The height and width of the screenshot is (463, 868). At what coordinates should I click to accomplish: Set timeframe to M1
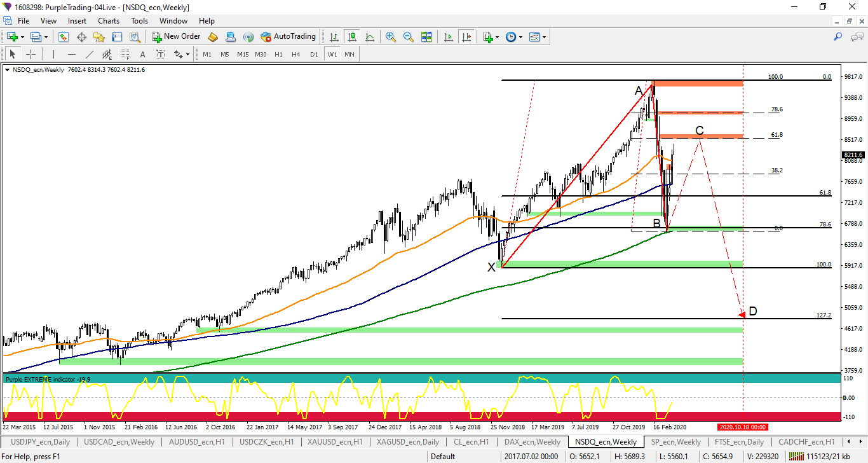pyautogui.click(x=207, y=54)
